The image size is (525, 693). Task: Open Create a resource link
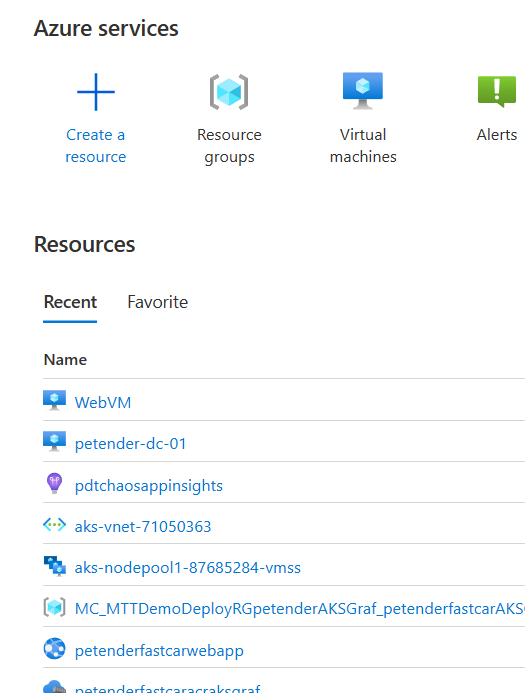(x=96, y=146)
